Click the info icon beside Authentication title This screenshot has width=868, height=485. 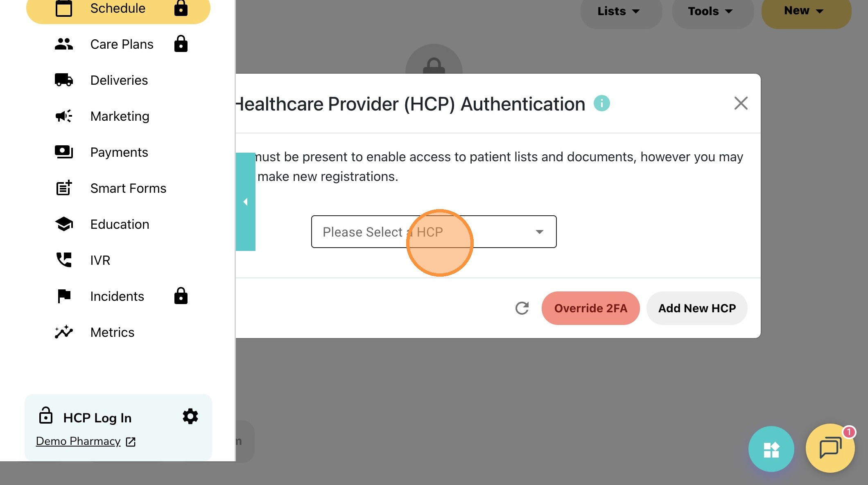click(x=601, y=103)
